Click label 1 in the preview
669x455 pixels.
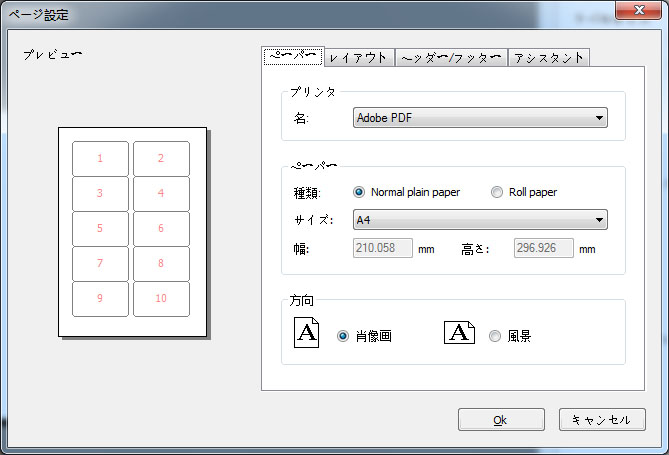100,158
